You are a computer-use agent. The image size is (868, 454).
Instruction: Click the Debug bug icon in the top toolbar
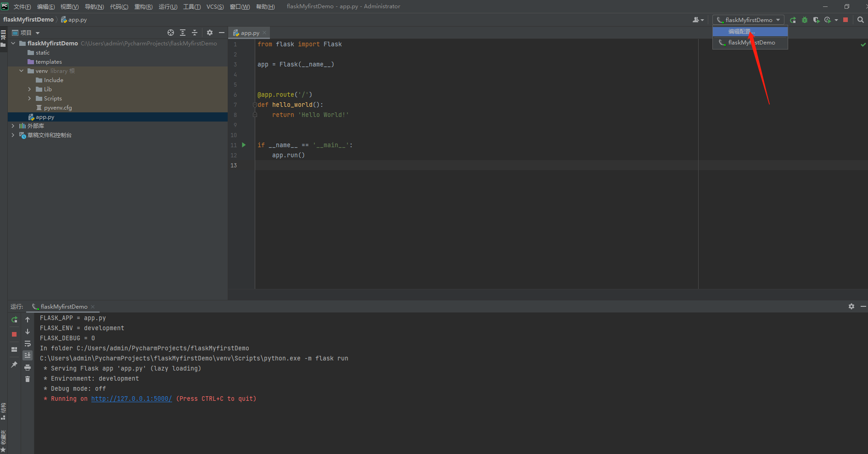[x=804, y=20]
